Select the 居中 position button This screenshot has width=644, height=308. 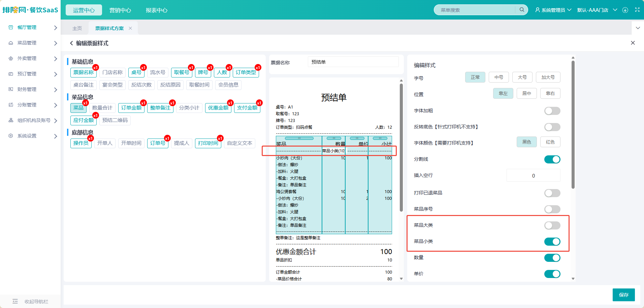click(x=526, y=93)
